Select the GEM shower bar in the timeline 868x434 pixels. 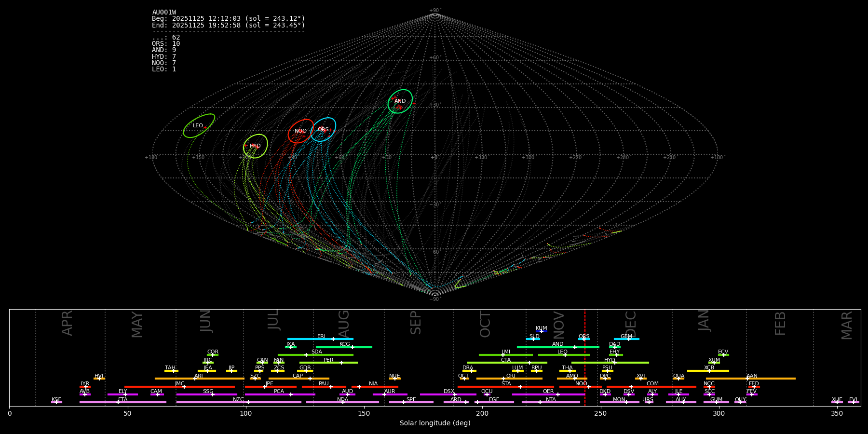coord(626,339)
